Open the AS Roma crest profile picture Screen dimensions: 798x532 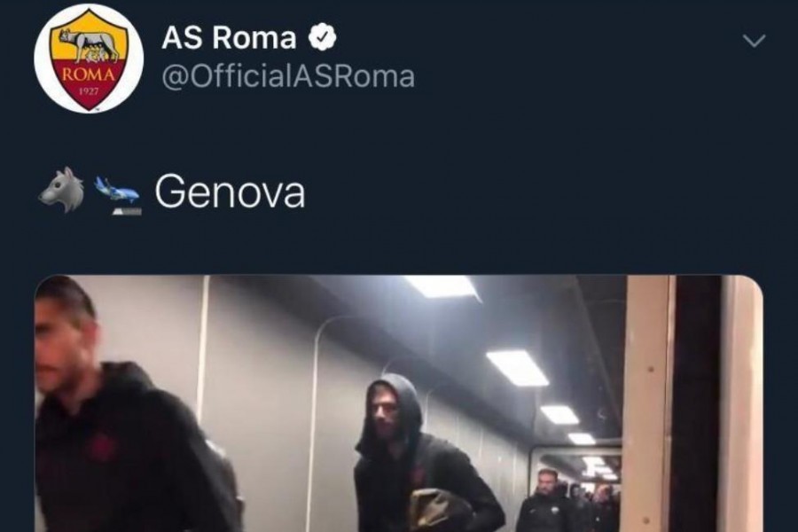[89, 59]
